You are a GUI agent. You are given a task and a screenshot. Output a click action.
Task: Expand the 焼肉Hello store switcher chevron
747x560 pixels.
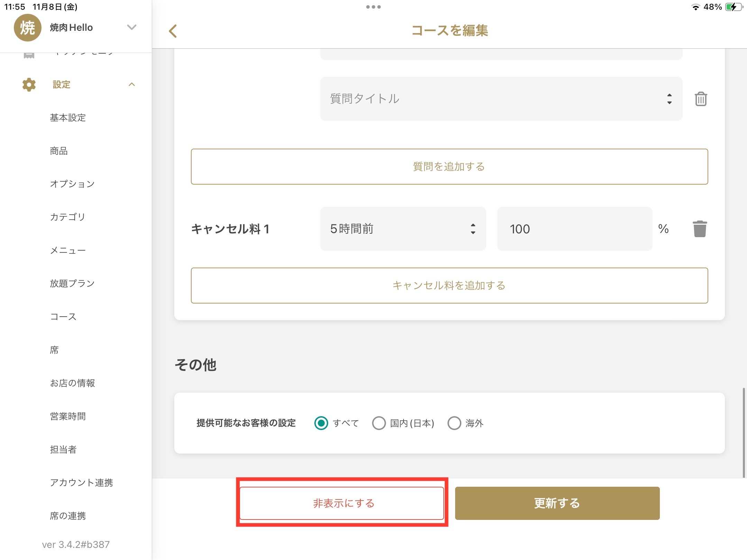click(132, 27)
